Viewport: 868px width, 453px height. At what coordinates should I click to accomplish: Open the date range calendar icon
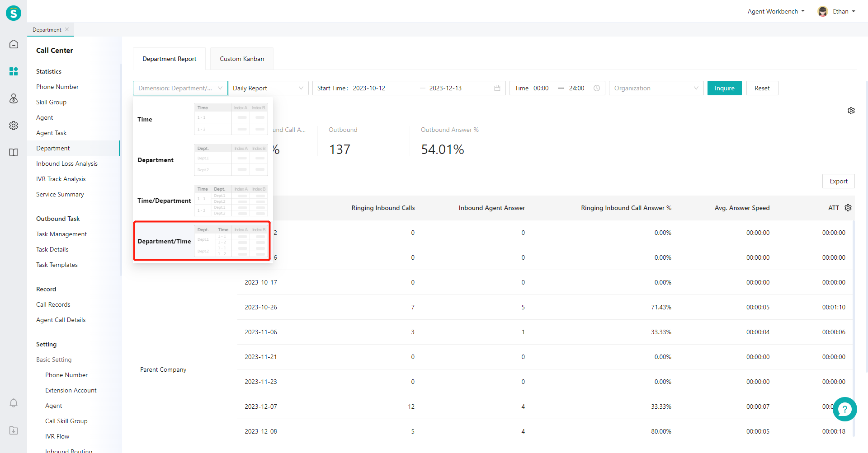497,88
